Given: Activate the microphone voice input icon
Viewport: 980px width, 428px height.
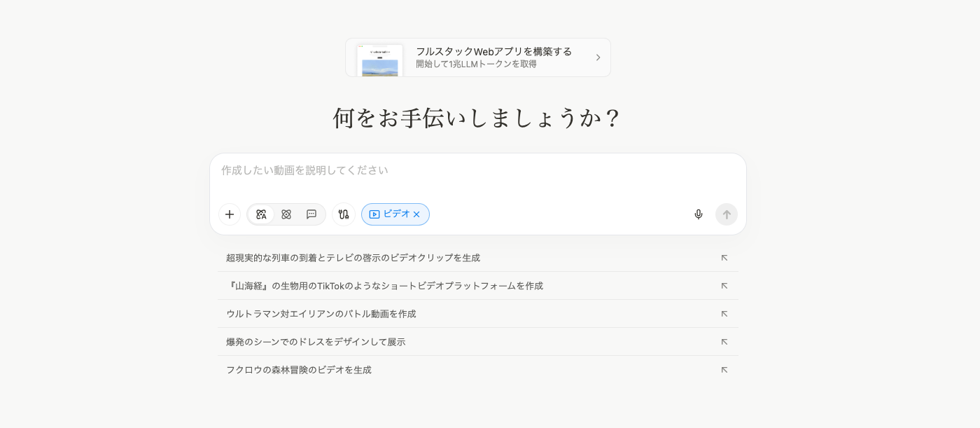Looking at the screenshot, I should [699, 214].
